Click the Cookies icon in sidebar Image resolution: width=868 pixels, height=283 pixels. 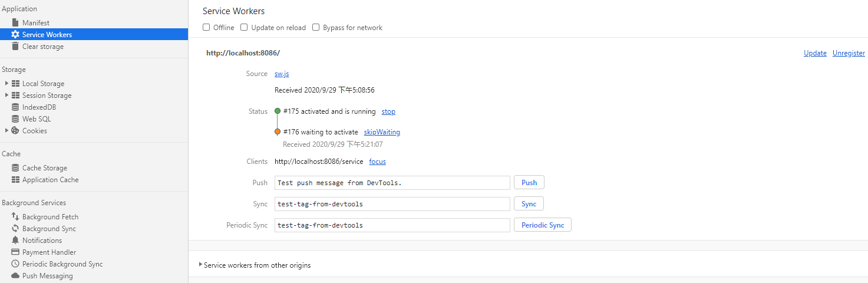coord(16,131)
